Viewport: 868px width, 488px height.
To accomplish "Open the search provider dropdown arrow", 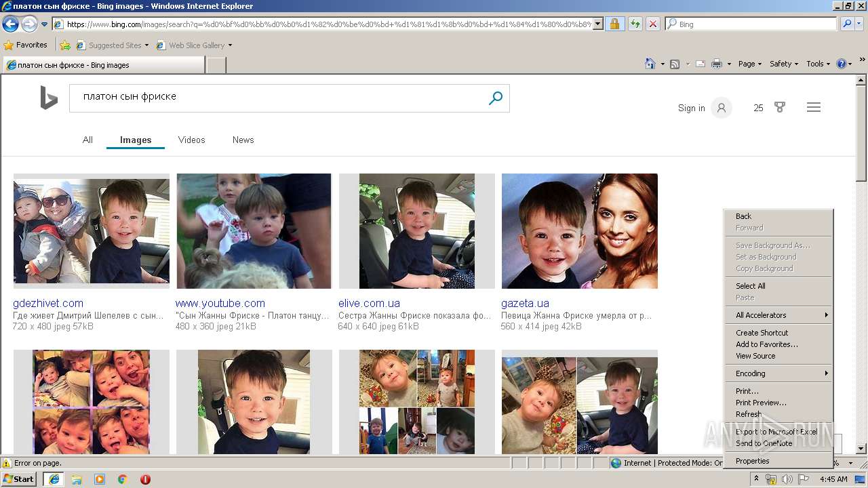I will click(860, 24).
